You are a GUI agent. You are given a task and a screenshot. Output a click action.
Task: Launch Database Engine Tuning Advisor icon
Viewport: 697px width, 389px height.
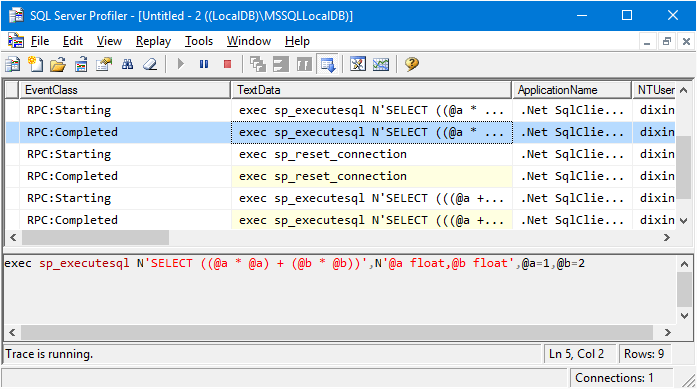[x=358, y=64]
